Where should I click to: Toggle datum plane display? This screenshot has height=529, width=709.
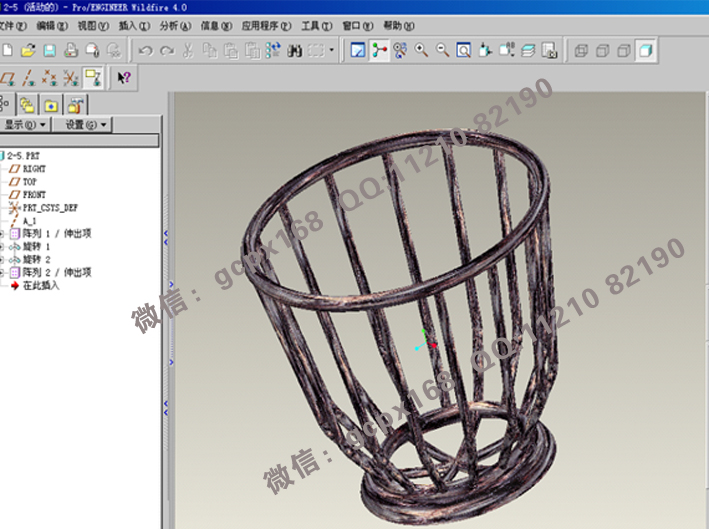(x=6, y=76)
